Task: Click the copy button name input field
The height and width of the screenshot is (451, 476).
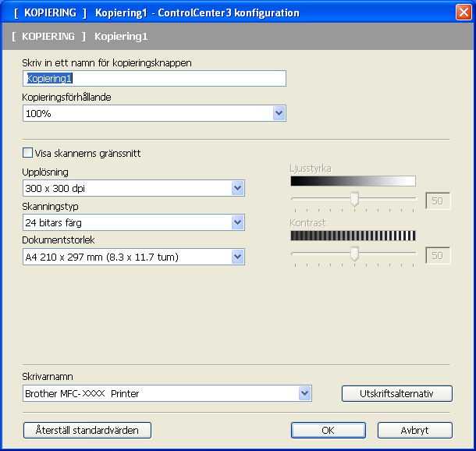Action: click(x=155, y=79)
